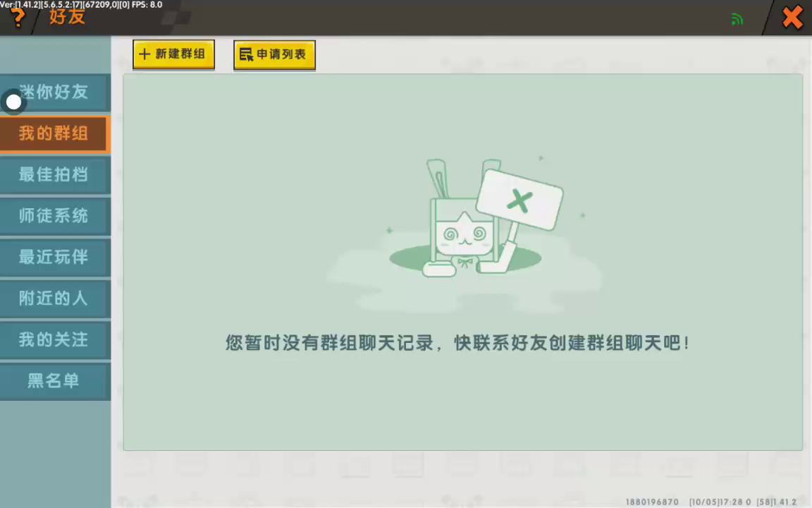This screenshot has width=812, height=508.
Task: Open the 最佳拍档 tab
Action: (54, 174)
